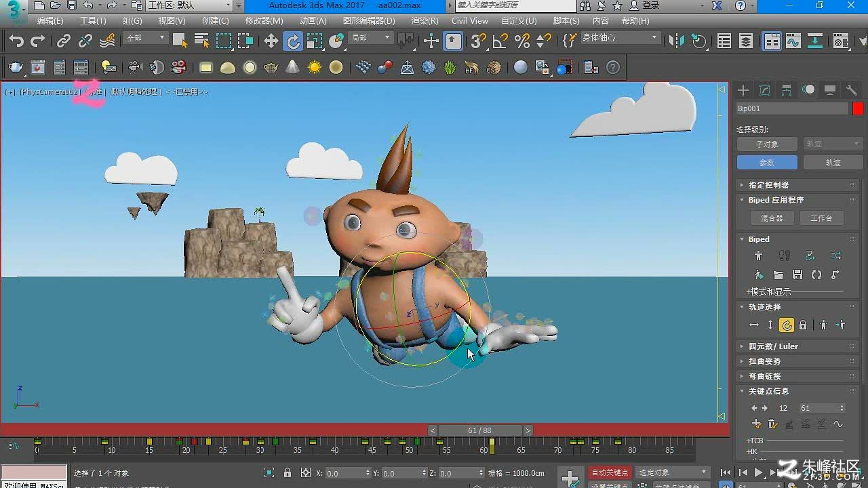This screenshot has height=488, width=868.
Task: Click the 轨迹 button beside 参数
Action: click(833, 163)
